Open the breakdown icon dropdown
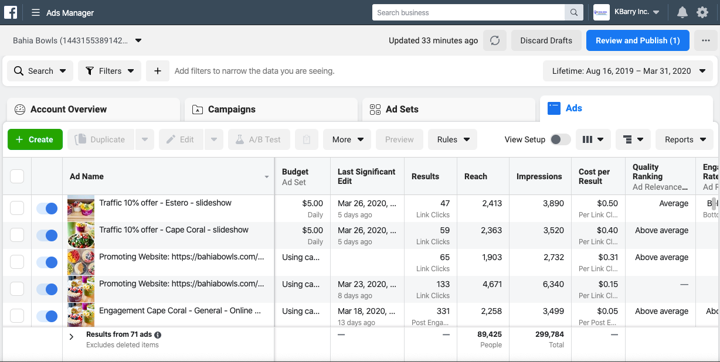 (x=633, y=140)
